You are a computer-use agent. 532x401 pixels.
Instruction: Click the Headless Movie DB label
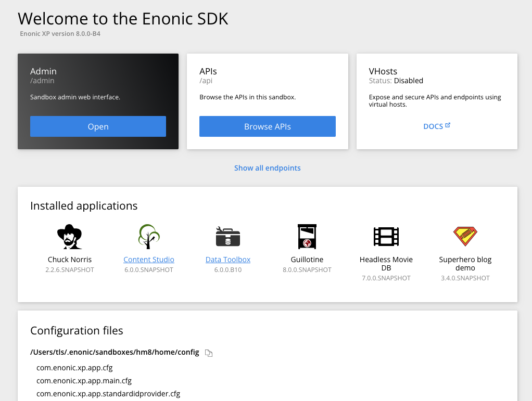tap(386, 263)
